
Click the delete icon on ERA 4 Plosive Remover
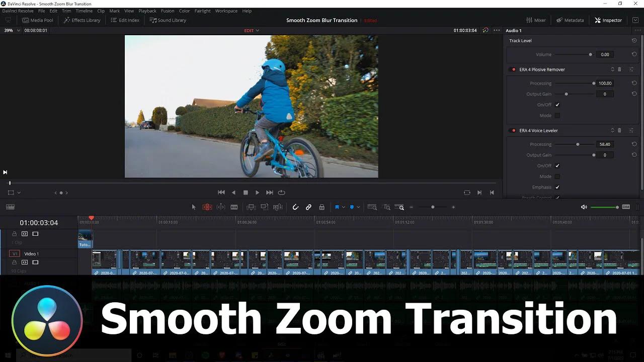(x=619, y=69)
